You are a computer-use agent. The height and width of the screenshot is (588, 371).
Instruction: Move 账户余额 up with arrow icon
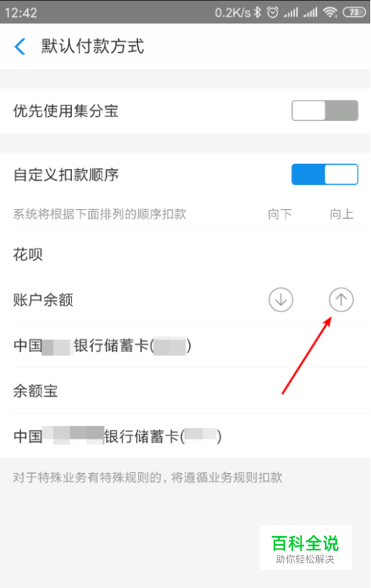pos(341,300)
